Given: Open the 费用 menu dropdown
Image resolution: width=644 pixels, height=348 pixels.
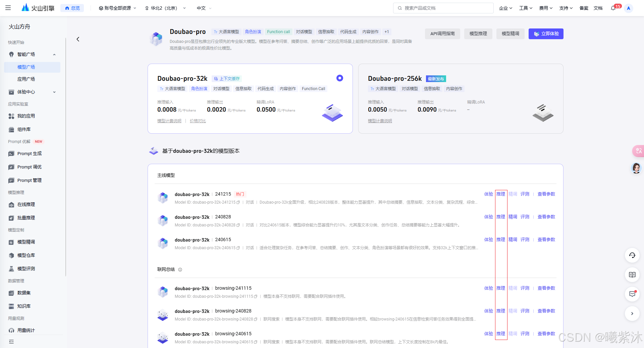Looking at the screenshot, I should (x=546, y=8).
